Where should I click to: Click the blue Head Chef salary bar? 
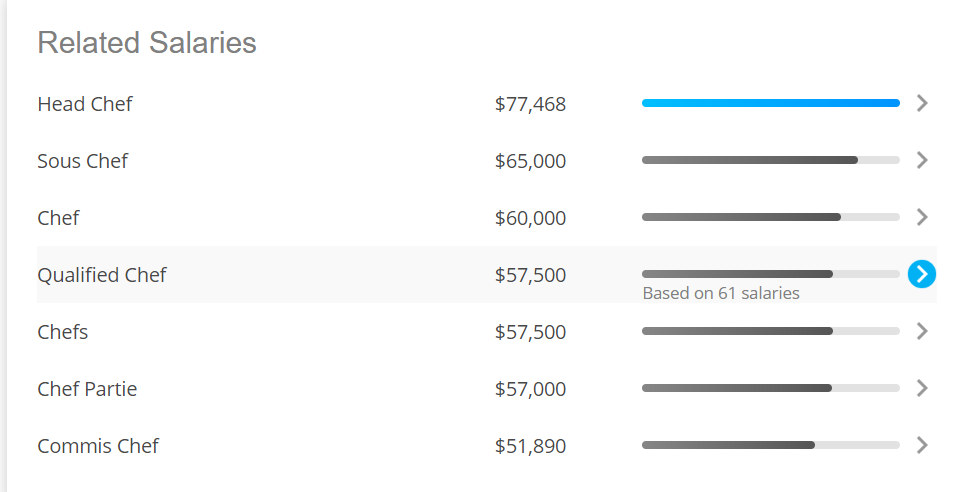[x=771, y=103]
